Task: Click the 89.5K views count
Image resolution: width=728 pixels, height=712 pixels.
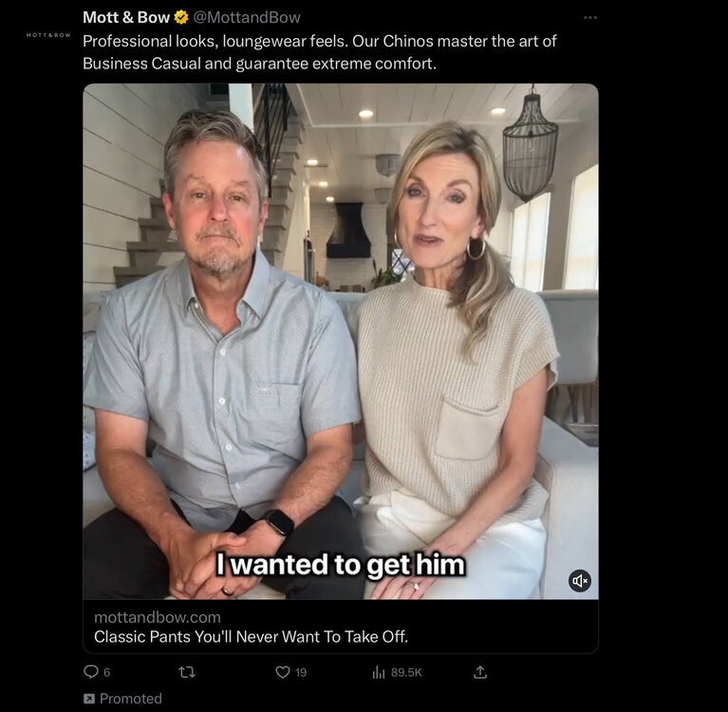Action: pyautogui.click(x=406, y=672)
